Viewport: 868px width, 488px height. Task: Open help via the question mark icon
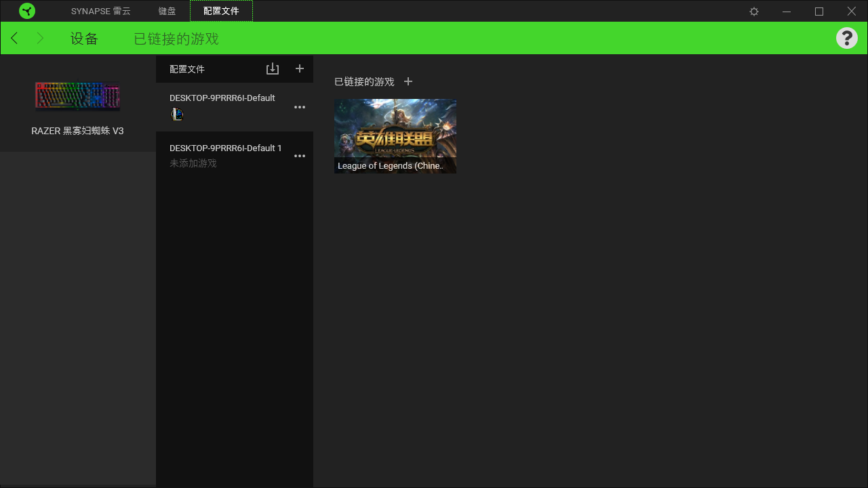click(846, 38)
